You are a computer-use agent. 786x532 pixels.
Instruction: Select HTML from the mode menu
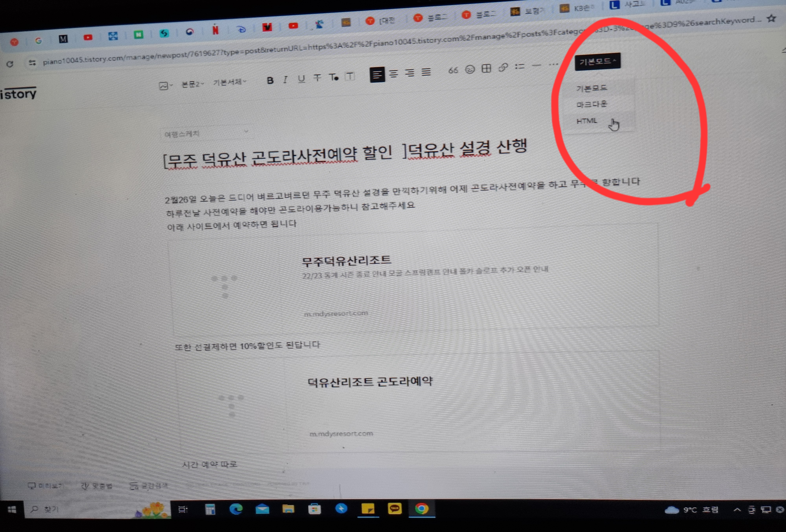[x=587, y=121]
